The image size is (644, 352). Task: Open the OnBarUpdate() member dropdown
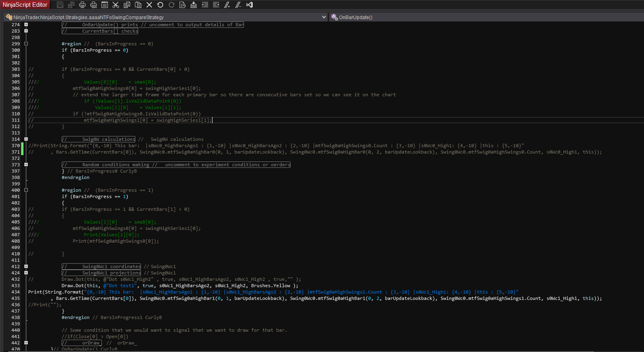point(355,17)
